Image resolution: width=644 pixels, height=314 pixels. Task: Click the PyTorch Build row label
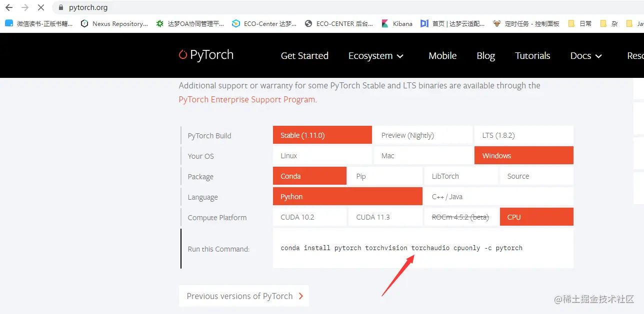tap(209, 136)
